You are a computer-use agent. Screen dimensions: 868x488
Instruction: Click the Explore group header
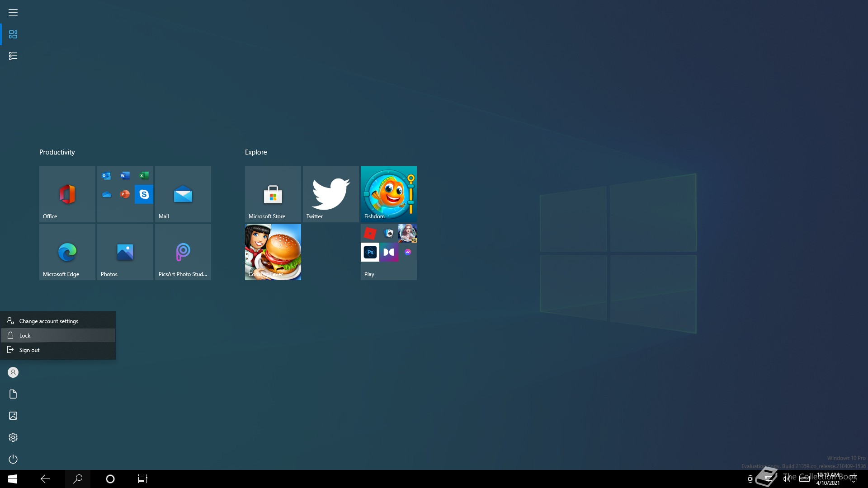pos(256,152)
